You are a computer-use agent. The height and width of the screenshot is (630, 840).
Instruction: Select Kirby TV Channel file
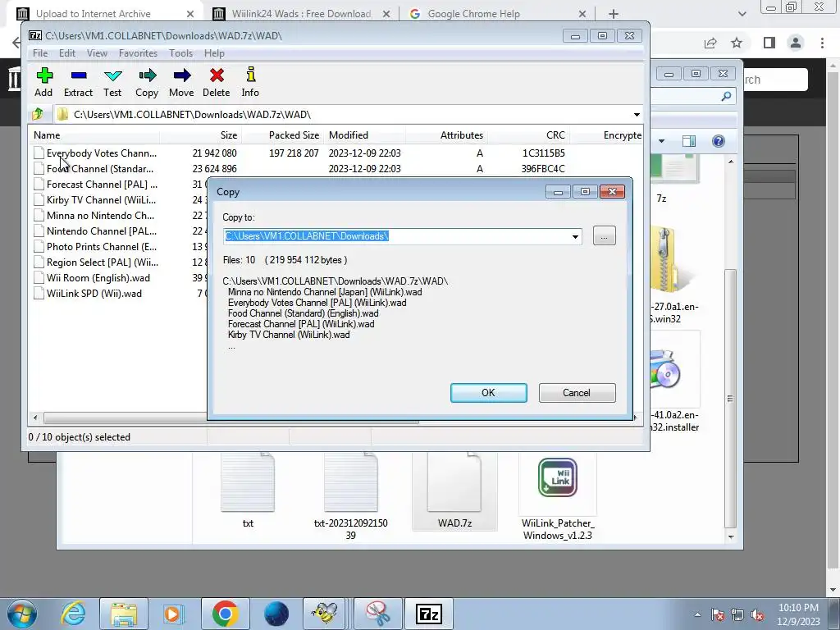[101, 200]
